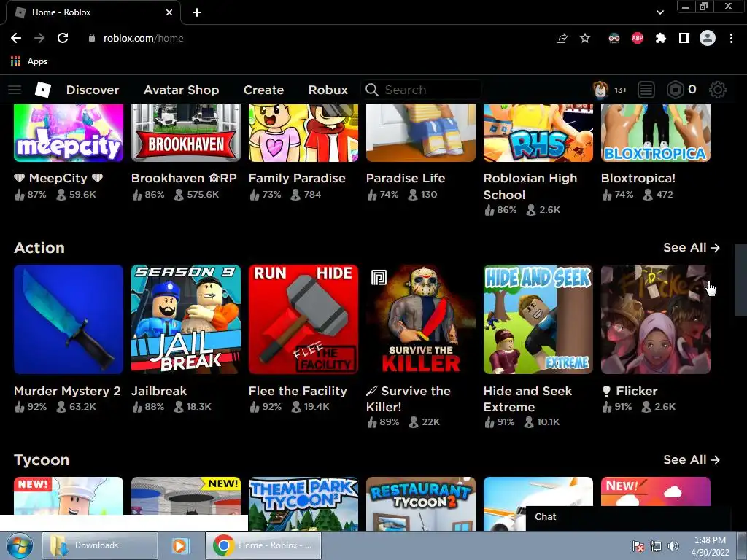The width and height of the screenshot is (747, 560).
Task: Click the site padlock icon
Action: [92, 38]
